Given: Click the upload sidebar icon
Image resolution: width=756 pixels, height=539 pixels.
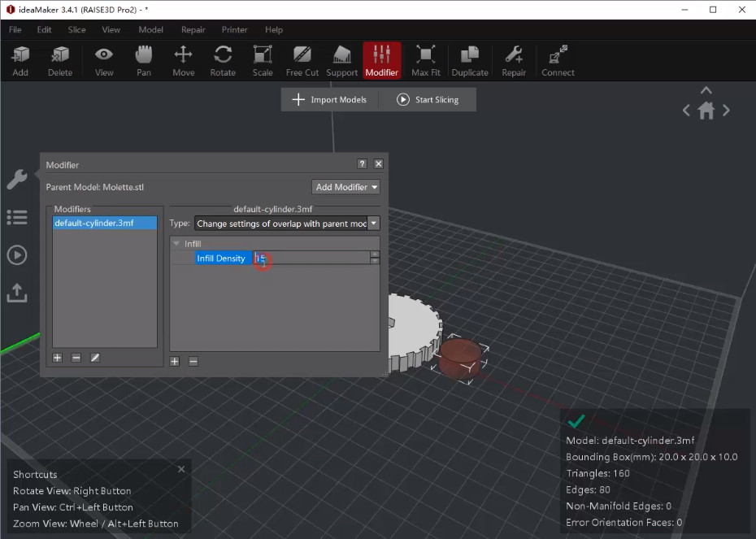Looking at the screenshot, I should coord(17,293).
